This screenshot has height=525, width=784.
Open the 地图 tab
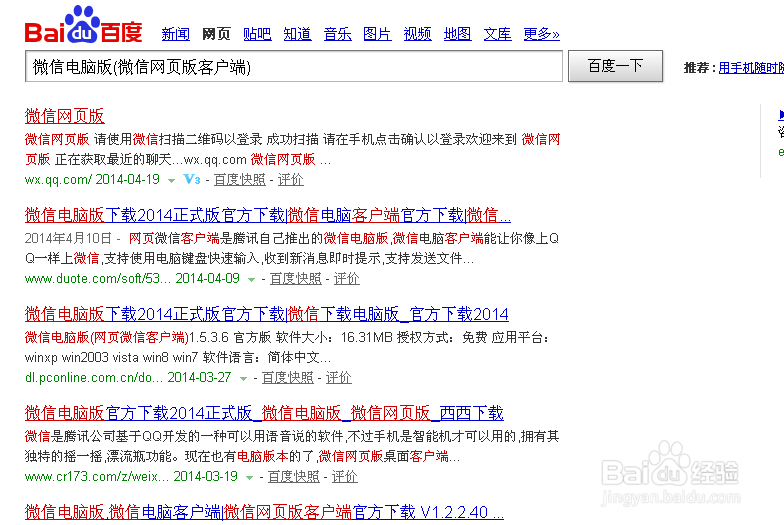(458, 34)
